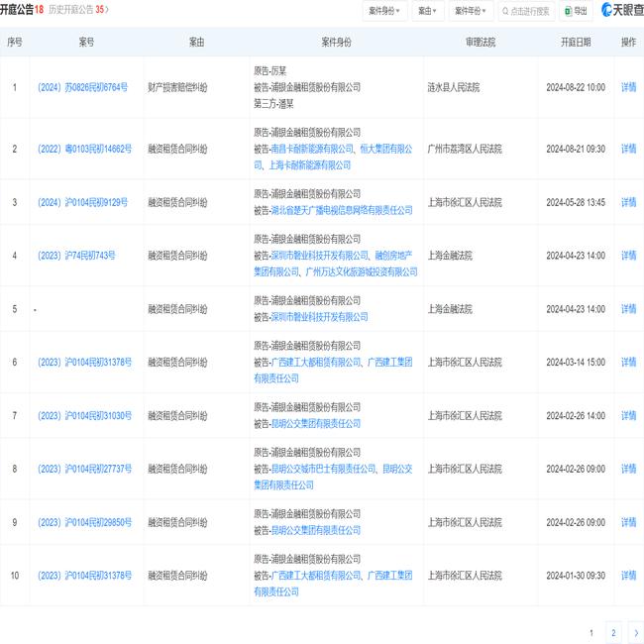Click the Excel icon in export button
The height and width of the screenshot is (644, 644).
(568, 11)
